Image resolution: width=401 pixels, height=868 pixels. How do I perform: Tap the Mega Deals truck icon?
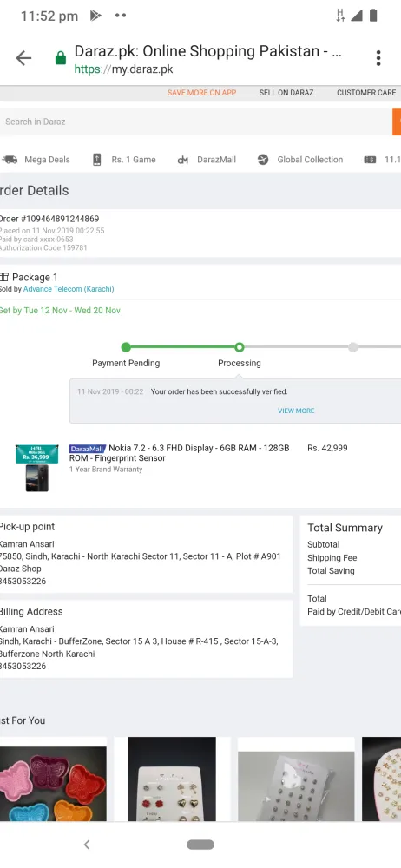click(10, 160)
